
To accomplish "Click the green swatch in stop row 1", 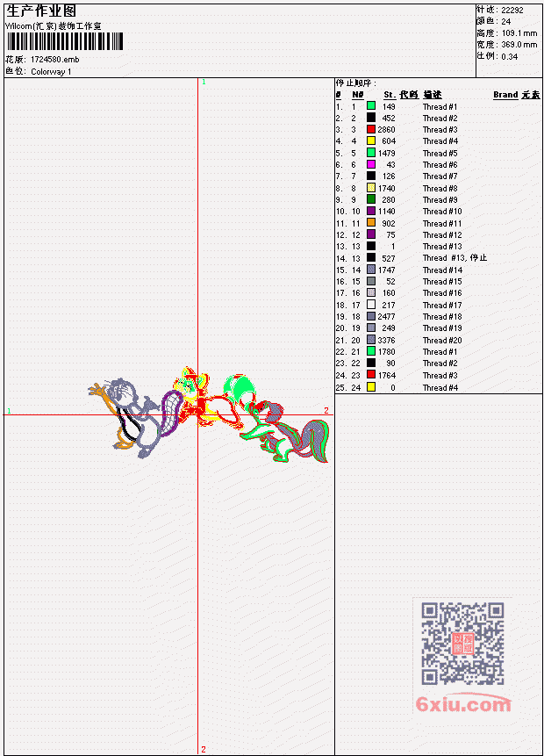I will coord(371,105).
